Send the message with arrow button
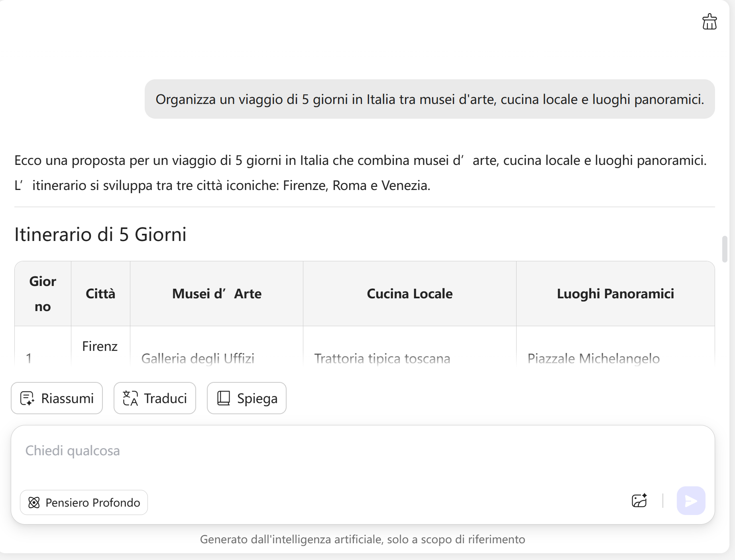The image size is (735, 560). pos(691,501)
